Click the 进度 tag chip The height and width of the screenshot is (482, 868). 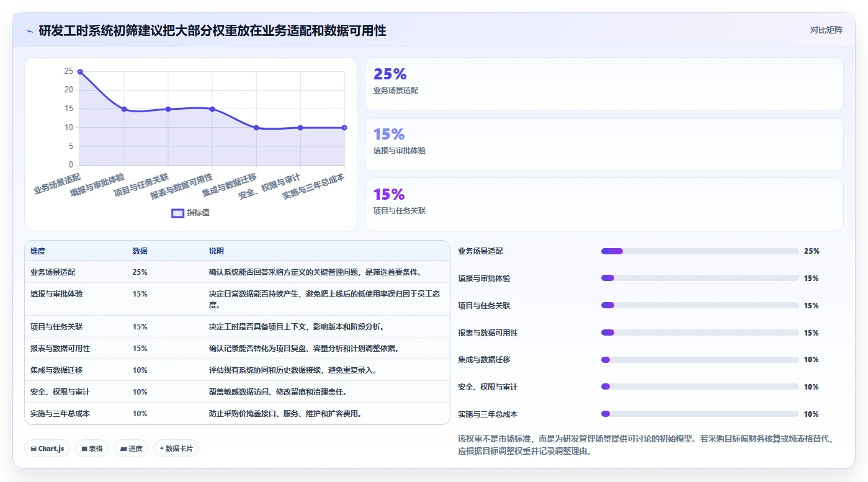(131, 449)
